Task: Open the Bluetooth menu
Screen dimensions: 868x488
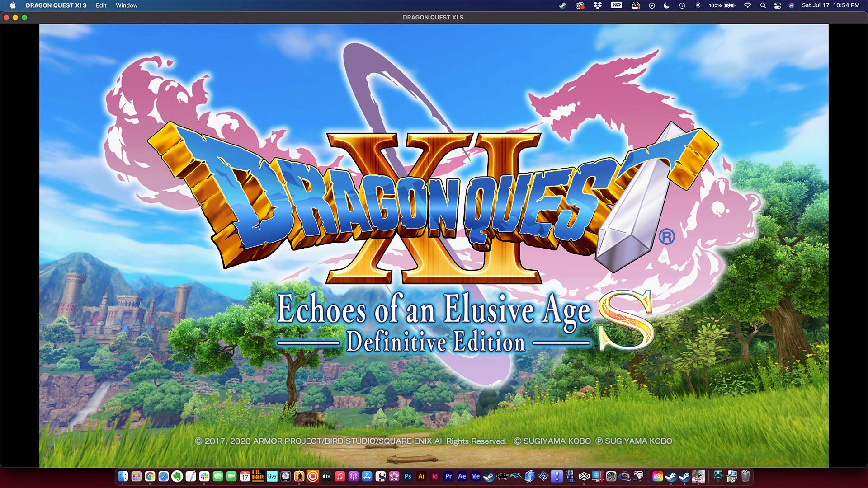Action: (698, 5)
